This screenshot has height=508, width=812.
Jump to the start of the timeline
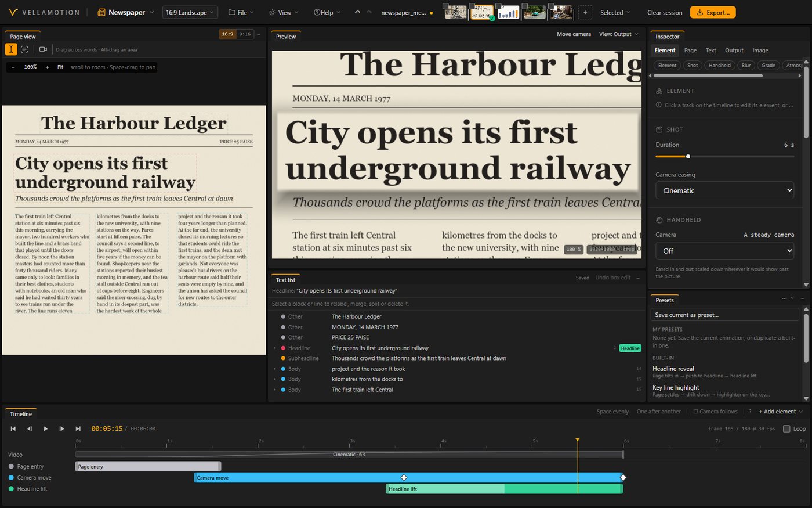[13, 428]
